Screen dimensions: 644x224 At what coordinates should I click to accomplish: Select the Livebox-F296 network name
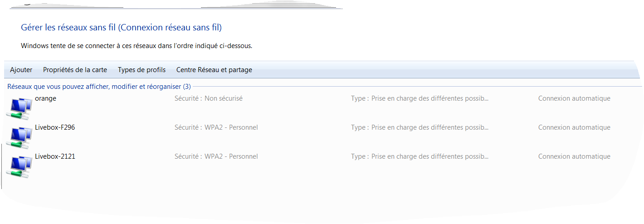pos(55,127)
